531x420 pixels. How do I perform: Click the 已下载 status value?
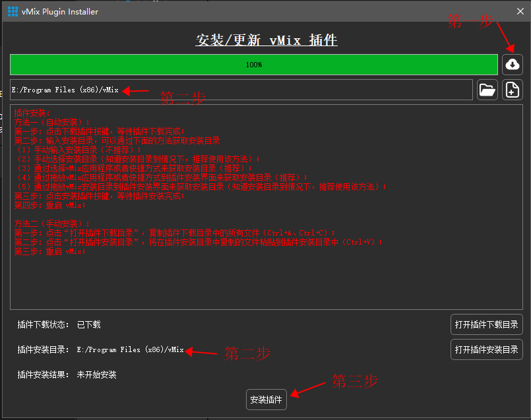pyautogui.click(x=89, y=325)
